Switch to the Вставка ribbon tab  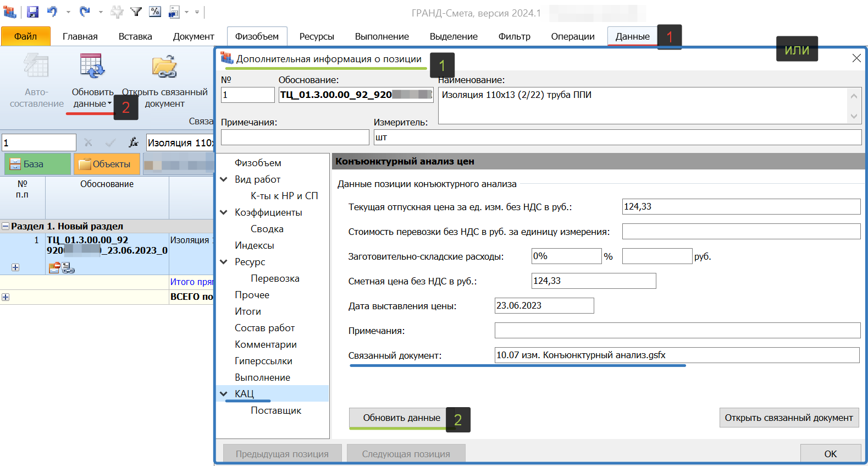tap(135, 36)
